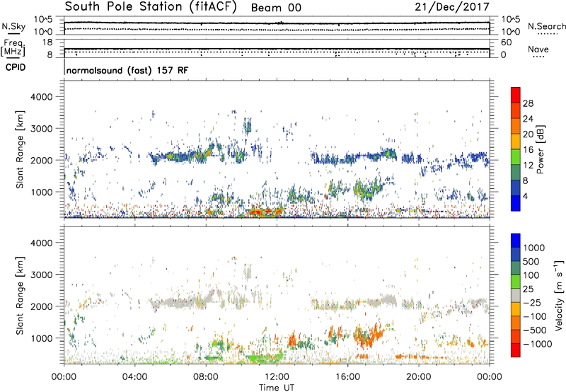
Task: Click 'normalsound (fast) 157 RF' text
Action: 127,70
